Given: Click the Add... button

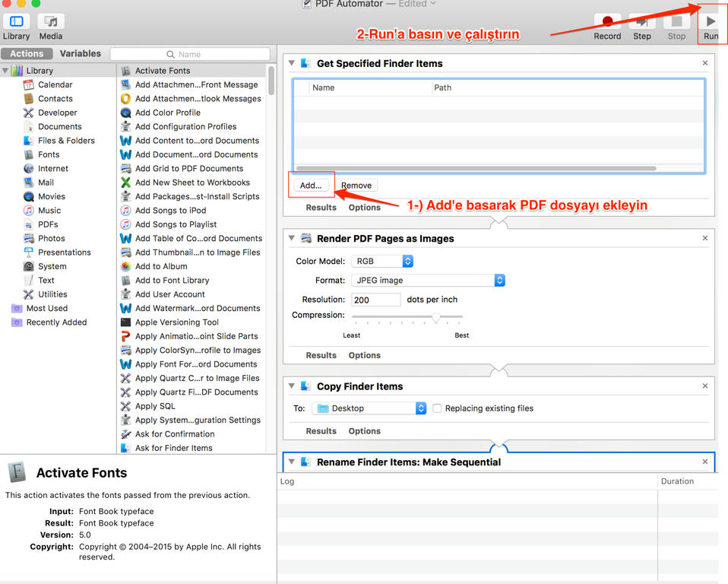Looking at the screenshot, I should pyautogui.click(x=311, y=186).
